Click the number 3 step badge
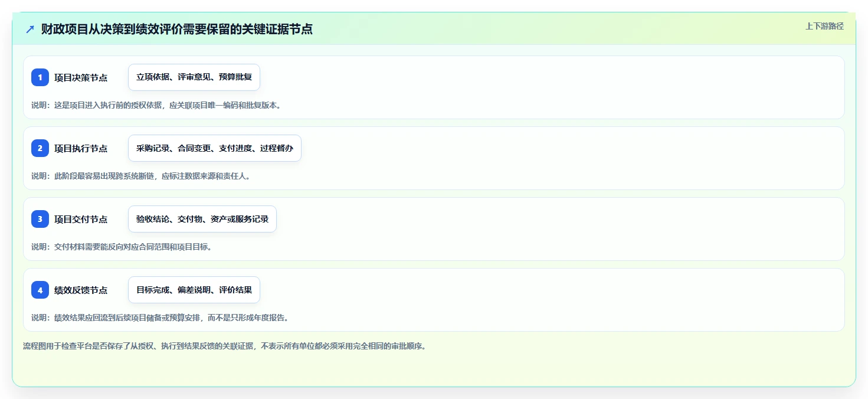868x399 pixels. coord(40,219)
